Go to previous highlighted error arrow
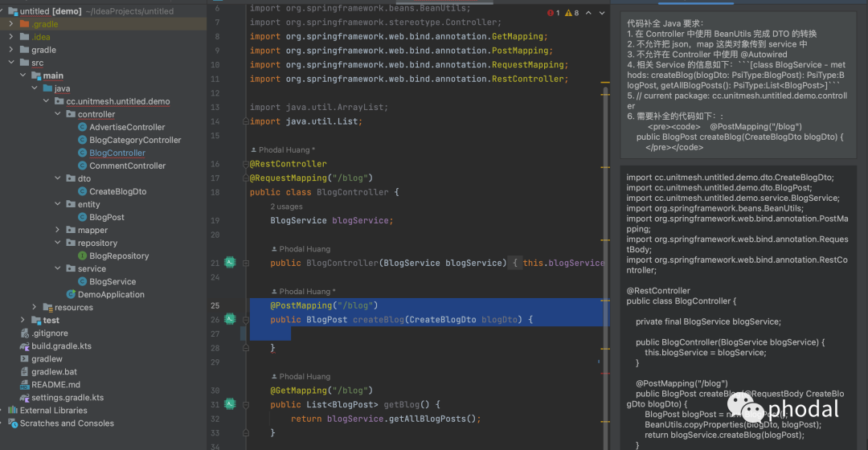 (x=588, y=13)
